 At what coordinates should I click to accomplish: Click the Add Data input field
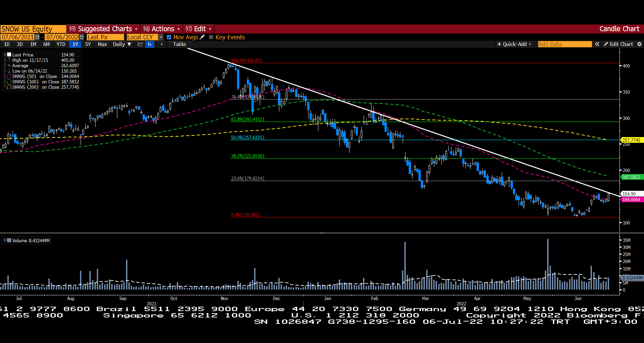point(565,44)
